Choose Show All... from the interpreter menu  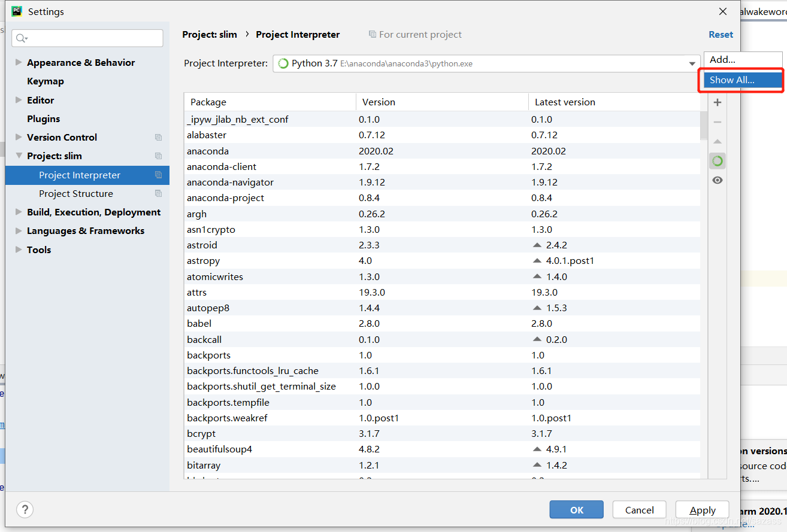point(743,80)
